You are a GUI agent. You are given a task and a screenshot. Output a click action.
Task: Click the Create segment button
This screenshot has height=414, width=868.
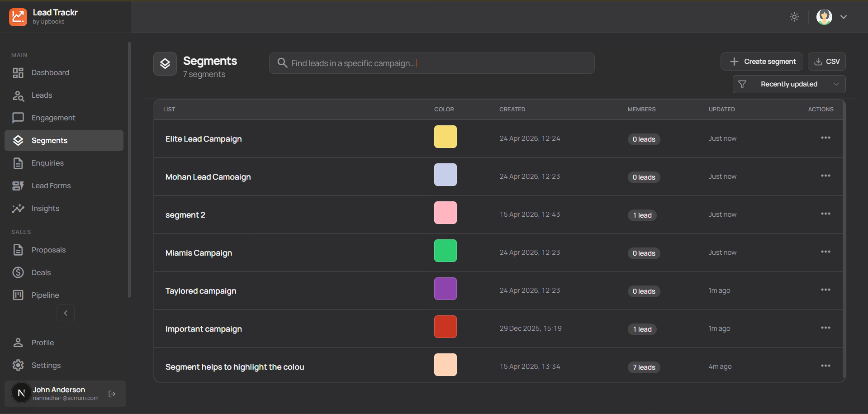[x=762, y=62]
